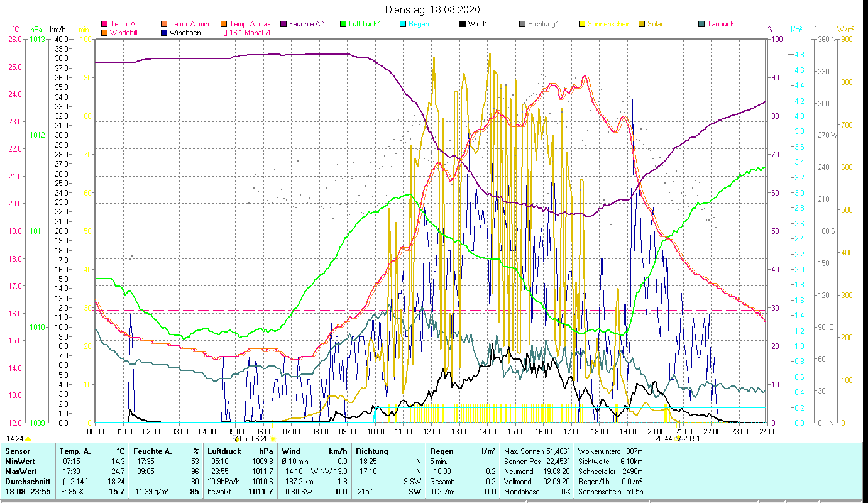Select the yellow Sonnenschein legend swatch
This screenshot has height=503, width=868.
582,24
